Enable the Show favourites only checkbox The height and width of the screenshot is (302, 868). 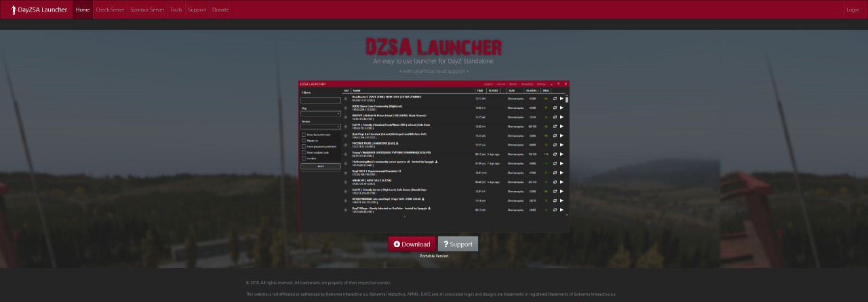[303, 135]
